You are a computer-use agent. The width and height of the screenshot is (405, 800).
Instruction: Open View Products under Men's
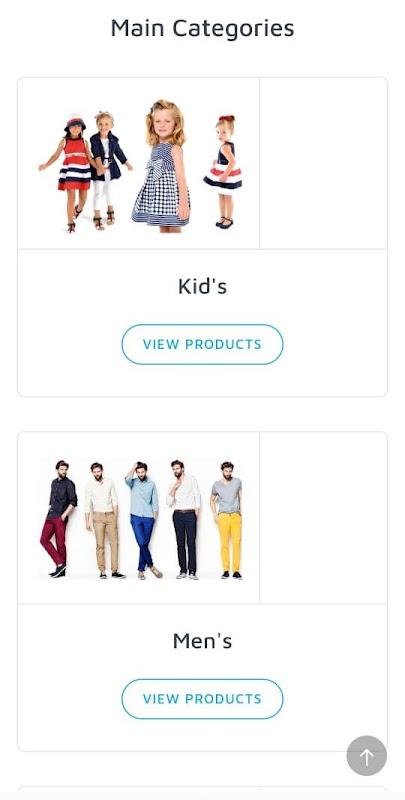(202, 699)
